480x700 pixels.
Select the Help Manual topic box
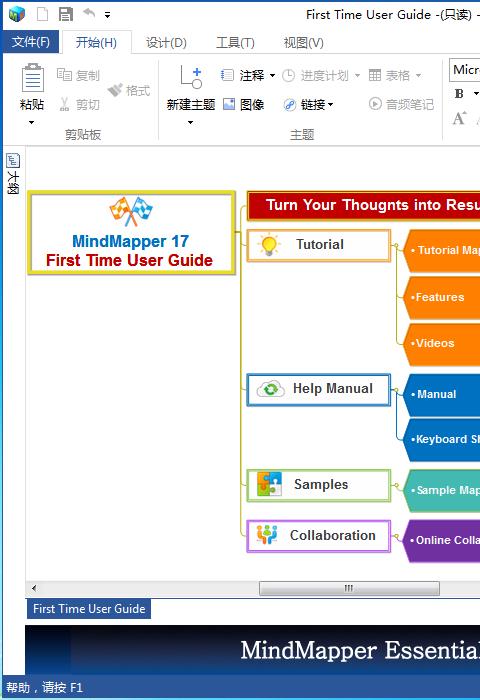tap(319, 390)
